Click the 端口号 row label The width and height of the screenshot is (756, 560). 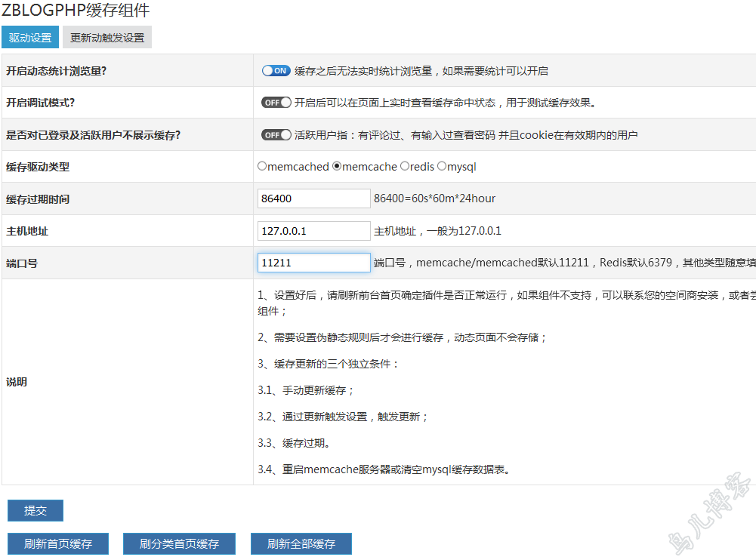tap(22, 263)
